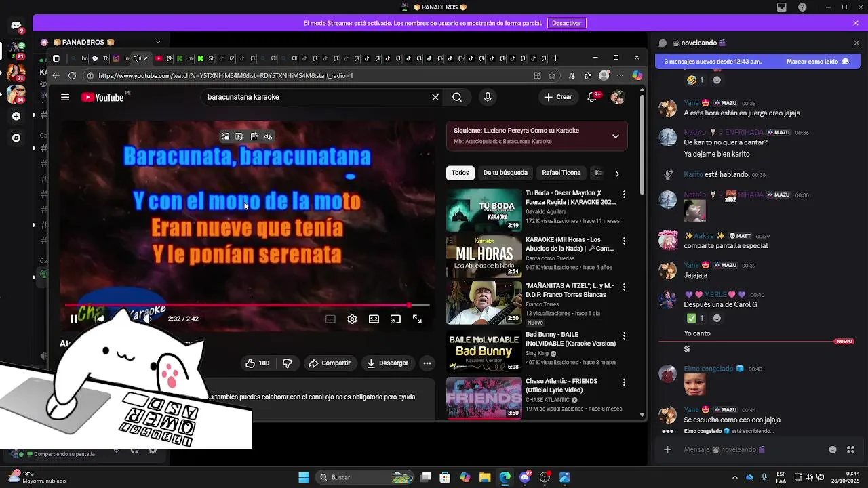Image resolution: width=868 pixels, height=488 pixels.
Task: Enter fullscreen in the video player
Action: (x=417, y=319)
